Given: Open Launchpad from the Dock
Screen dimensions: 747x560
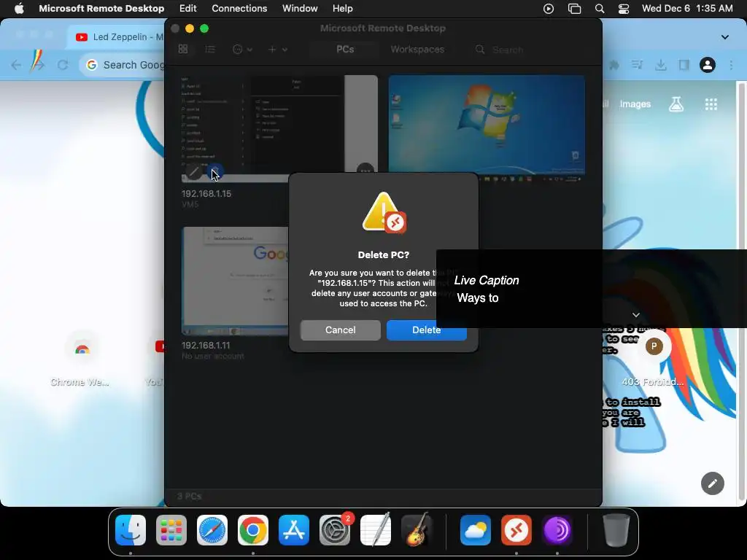Looking at the screenshot, I should coord(171,529).
